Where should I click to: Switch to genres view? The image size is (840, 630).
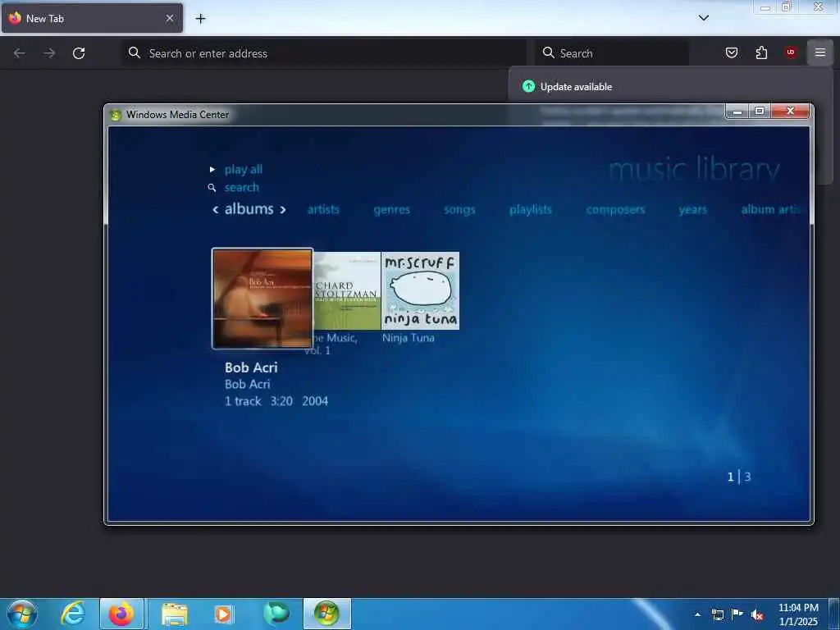tap(391, 209)
